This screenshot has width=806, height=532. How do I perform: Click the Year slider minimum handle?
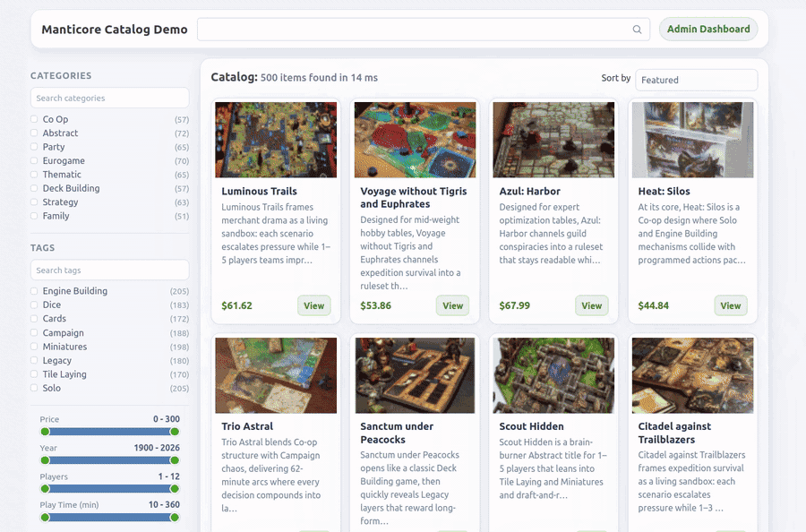coord(46,460)
